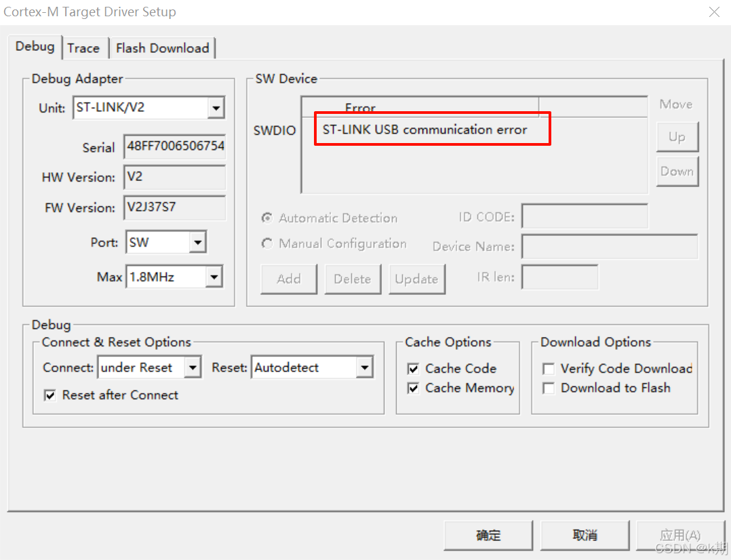Click the Add button

tap(289, 279)
